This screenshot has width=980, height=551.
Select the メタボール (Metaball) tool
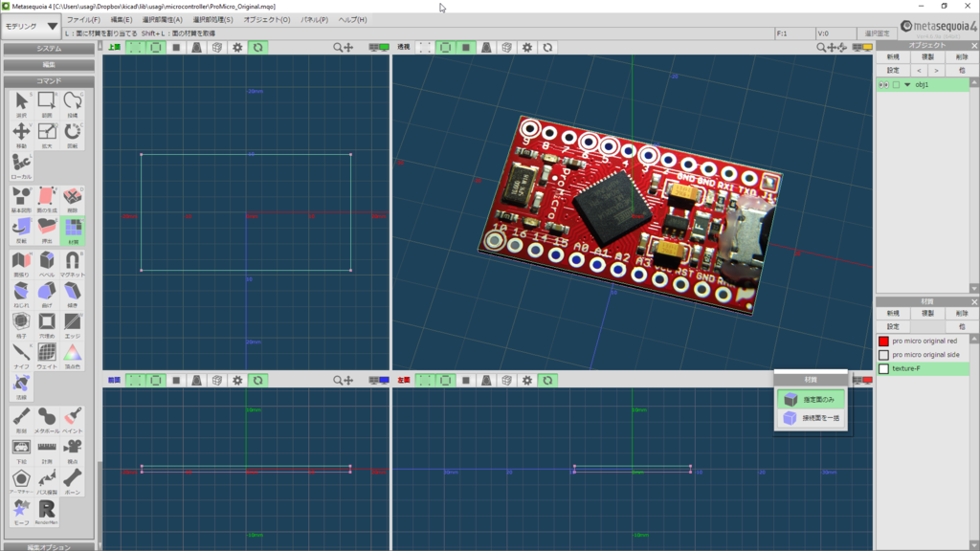pyautogui.click(x=47, y=421)
